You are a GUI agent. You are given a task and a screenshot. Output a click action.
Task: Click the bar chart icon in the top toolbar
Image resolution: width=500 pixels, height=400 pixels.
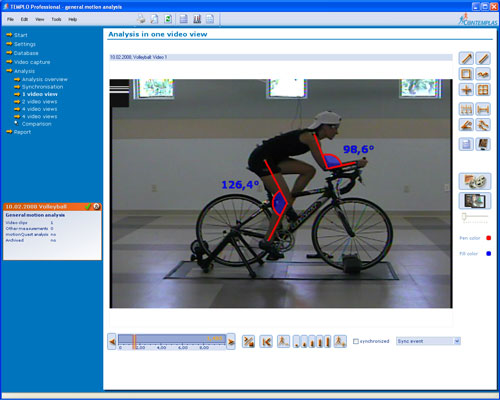click(197, 19)
